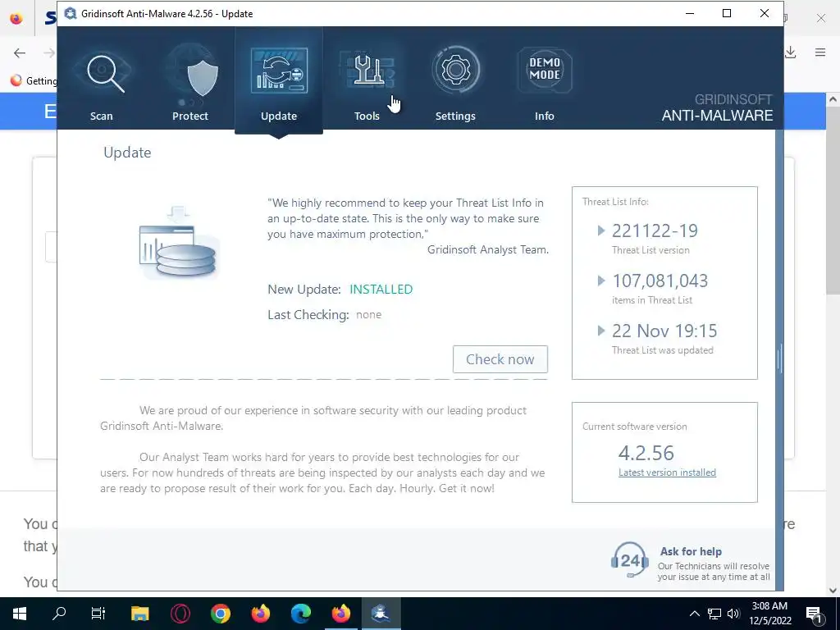Open the Firefox hamburger menu
840x630 pixels.
tap(820, 52)
